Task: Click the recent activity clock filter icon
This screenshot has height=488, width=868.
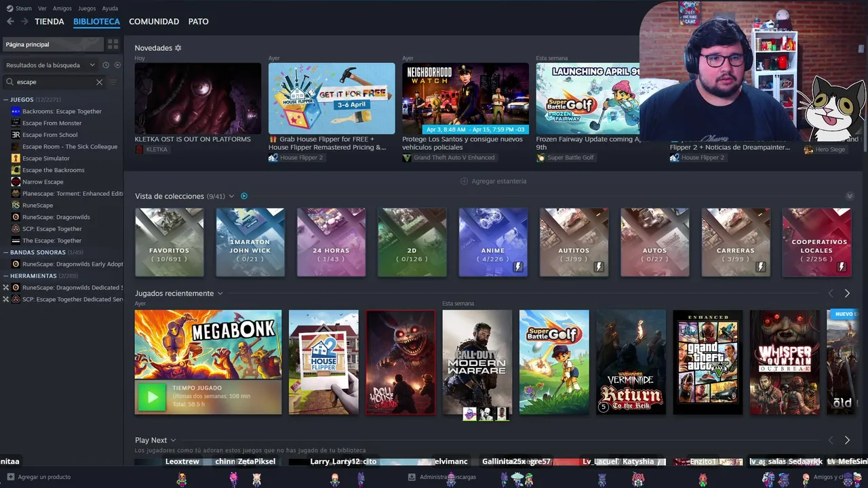Action: click(106, 65)
